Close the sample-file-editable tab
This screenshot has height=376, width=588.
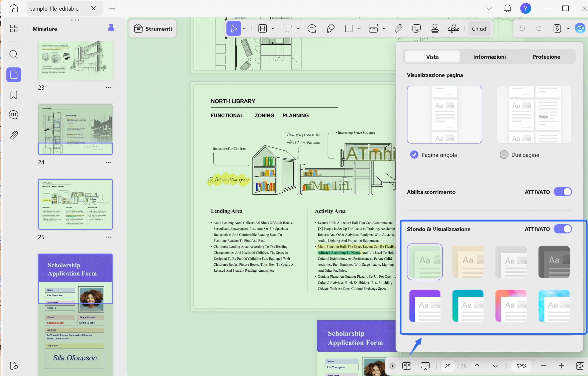[93, 8]
